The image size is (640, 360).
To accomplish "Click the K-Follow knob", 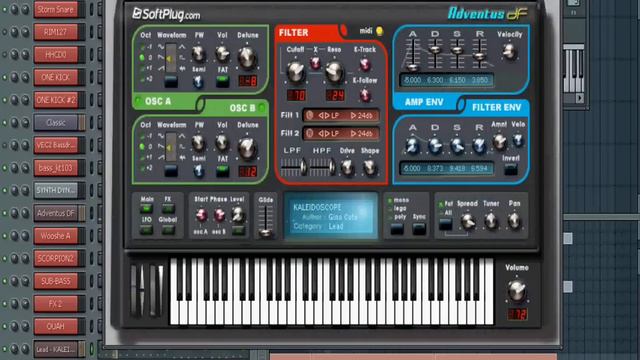I will click(x=365, y=95).
